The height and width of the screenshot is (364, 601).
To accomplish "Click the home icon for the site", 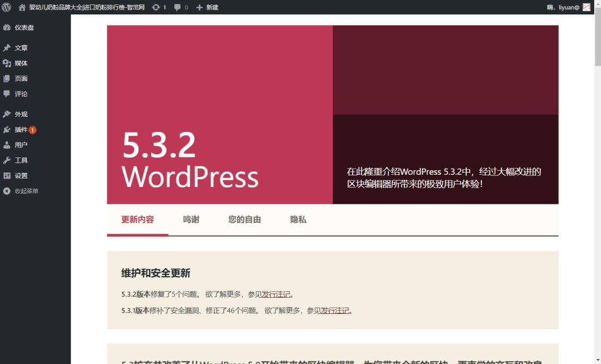I will click(x=22, y=7).
